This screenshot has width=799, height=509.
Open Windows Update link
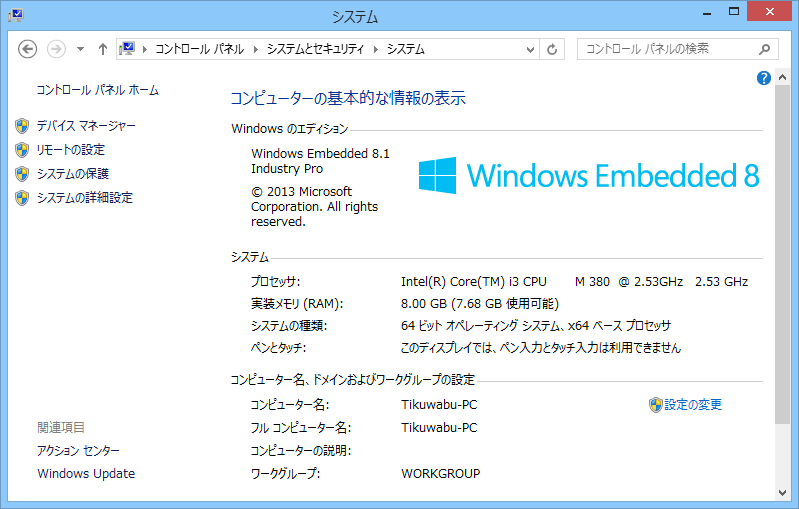[86, 473]
